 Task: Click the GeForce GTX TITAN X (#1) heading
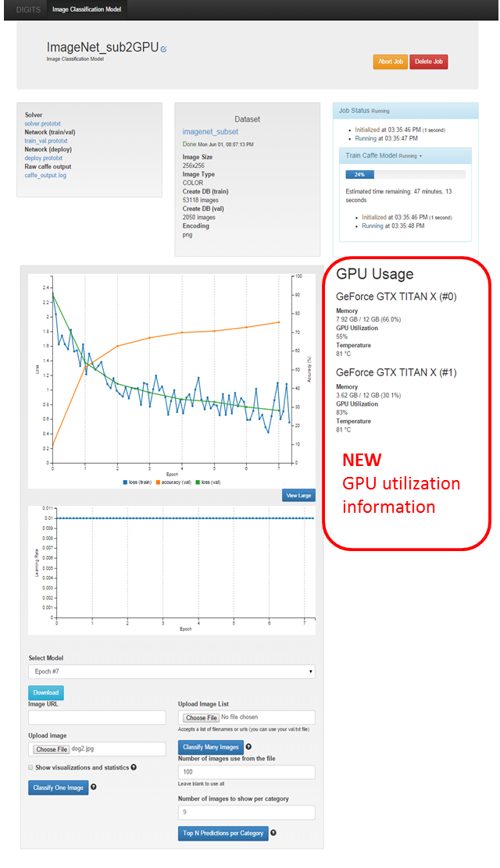click(x=396, y=372)
